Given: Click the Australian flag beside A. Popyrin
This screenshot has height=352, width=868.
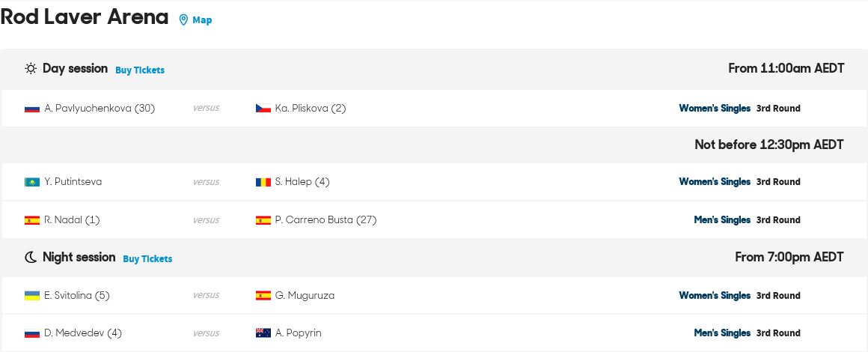Looking at the screenshot, I should (263, 333).
